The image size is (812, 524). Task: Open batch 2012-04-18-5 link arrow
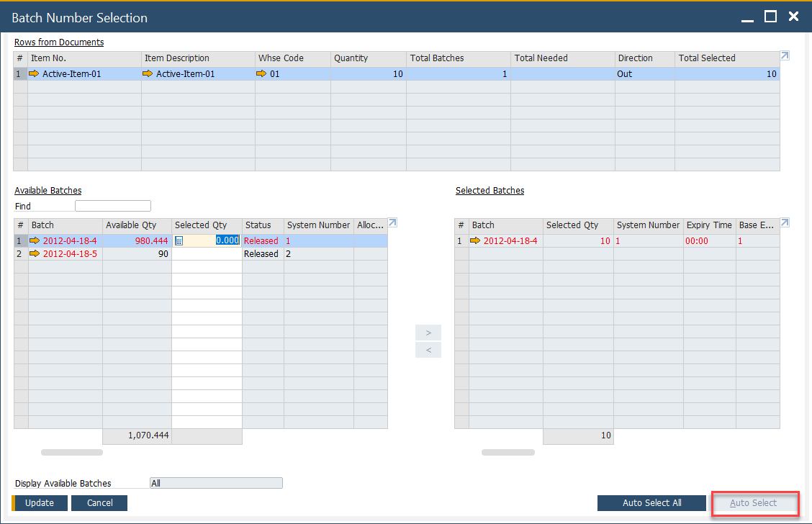click(36, 254)
